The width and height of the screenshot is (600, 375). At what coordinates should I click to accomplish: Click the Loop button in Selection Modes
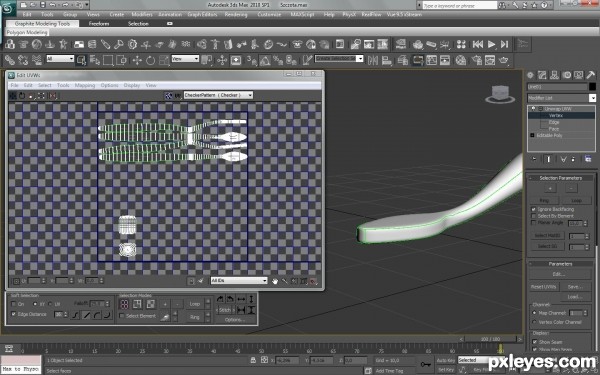pos(194,304)
